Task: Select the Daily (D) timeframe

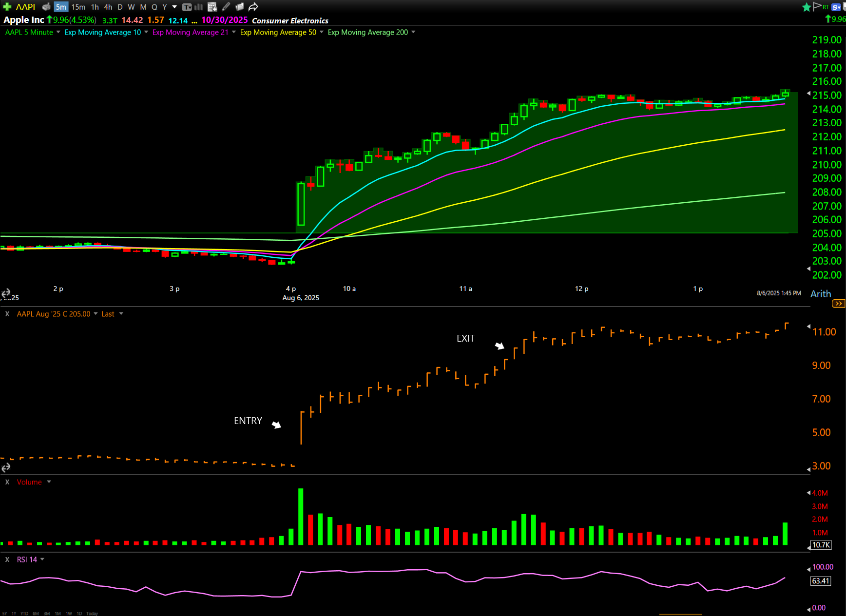Action: [120, 7]
